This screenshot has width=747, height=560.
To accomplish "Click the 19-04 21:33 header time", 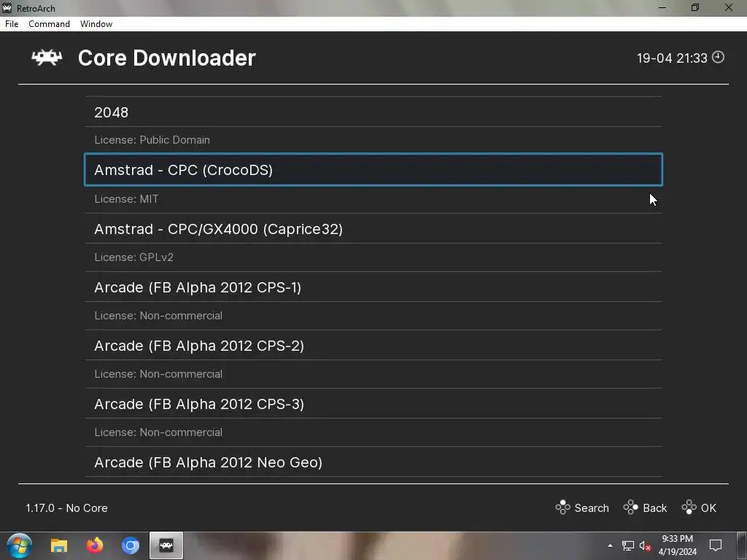I will pyautogui.click(x=672, y=58).
